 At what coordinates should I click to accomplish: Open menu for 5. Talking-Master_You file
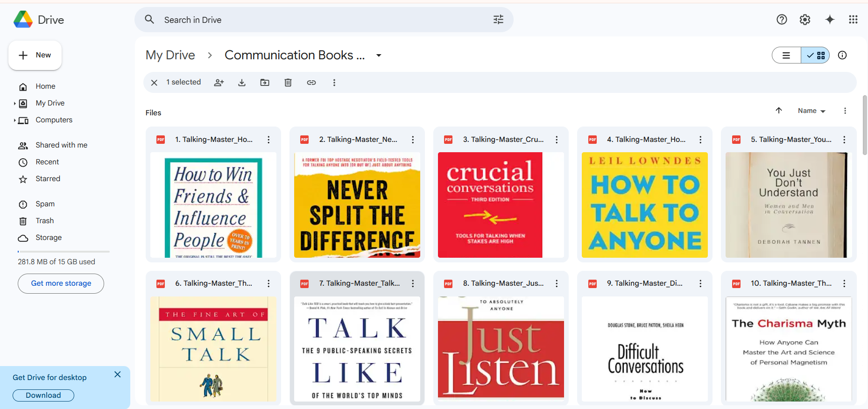pos(844,140)
